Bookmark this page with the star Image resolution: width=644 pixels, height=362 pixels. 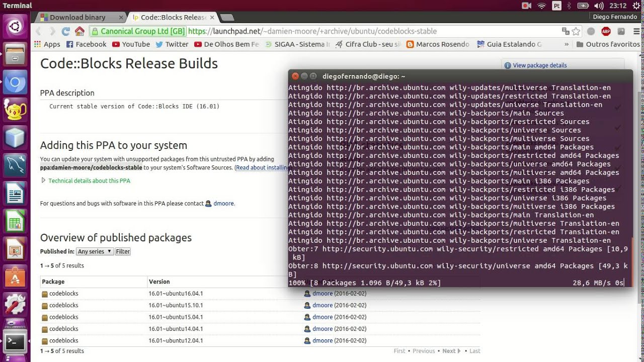tap(576, 31)
